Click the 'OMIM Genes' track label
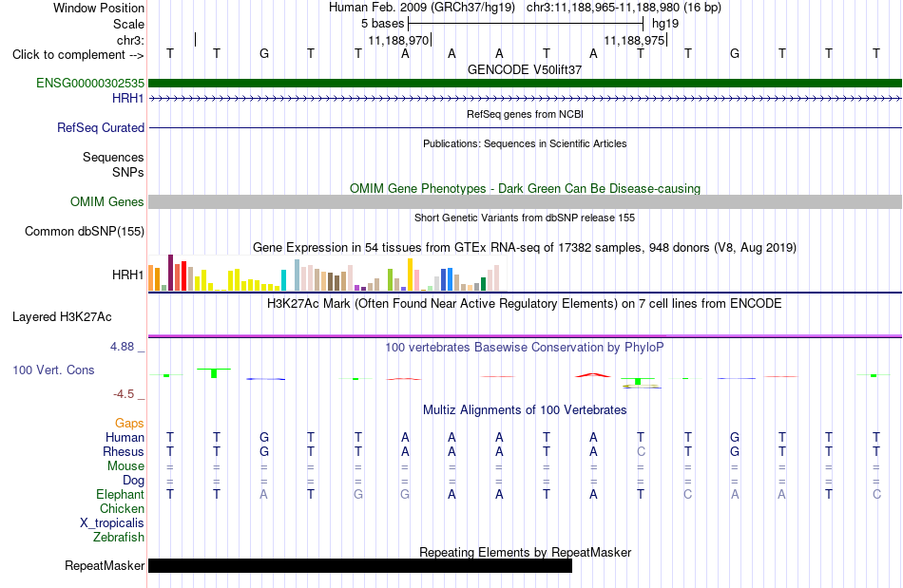Screen dimensions: 903x588 106,202
